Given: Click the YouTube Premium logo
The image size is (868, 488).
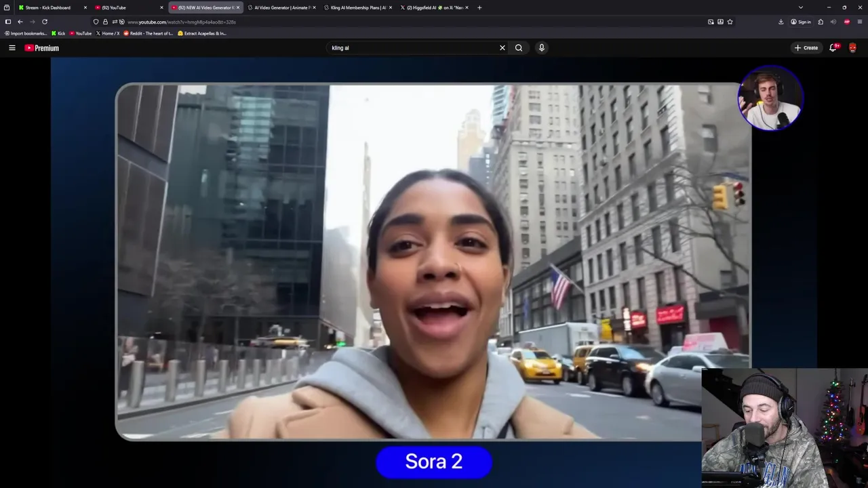Looking at the screenshot, I should [x=41, y=48].
